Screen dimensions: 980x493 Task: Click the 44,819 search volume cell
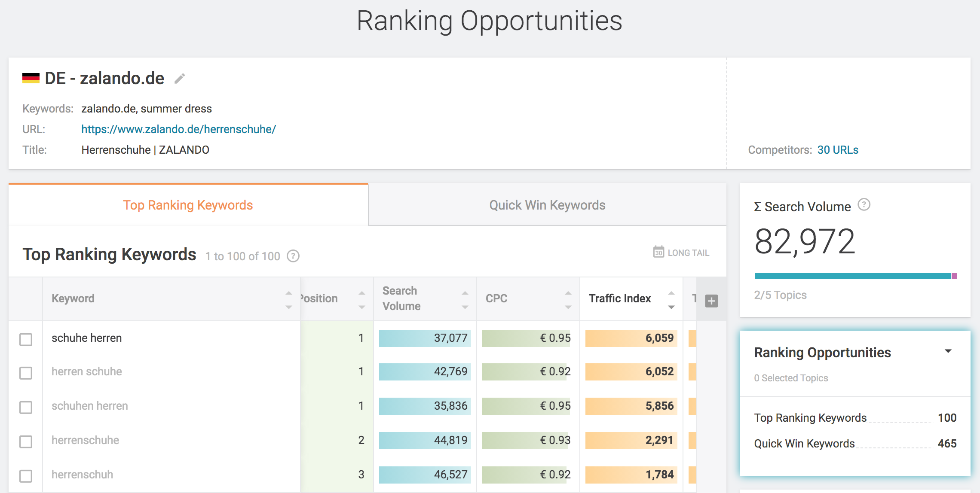(425, 440)
